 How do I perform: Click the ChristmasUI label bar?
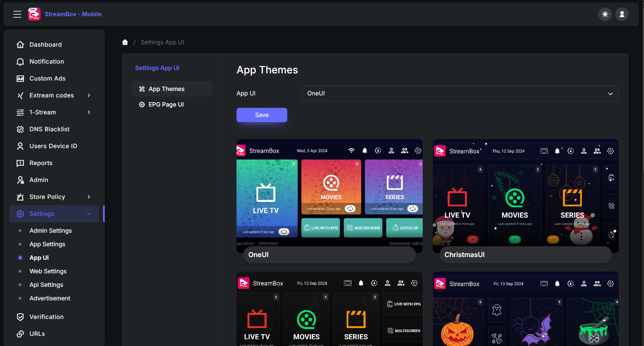tap(525, 255)
